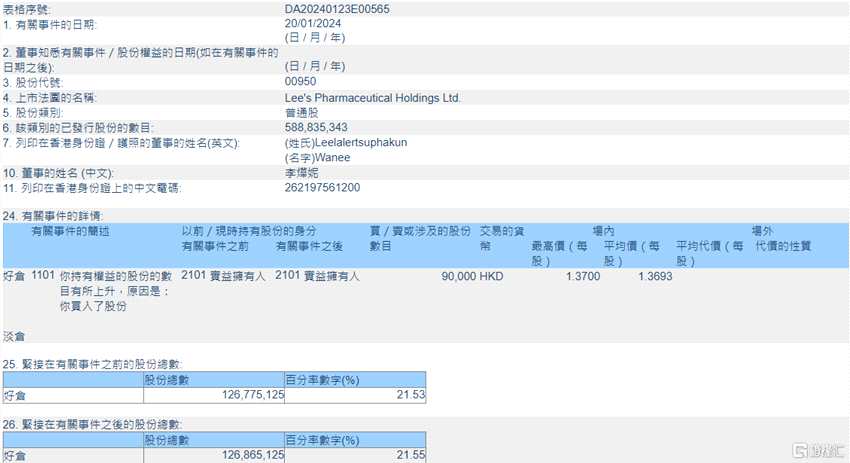This screenshot has height=463, width=850.
Task: Click percentage figure 21.55
Action: click(411, 455)
